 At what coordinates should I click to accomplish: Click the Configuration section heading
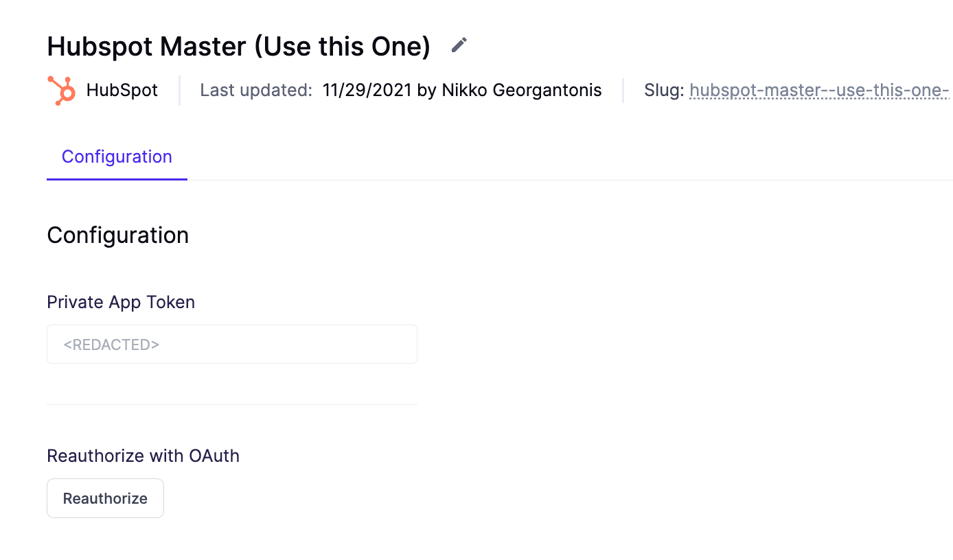117,235
